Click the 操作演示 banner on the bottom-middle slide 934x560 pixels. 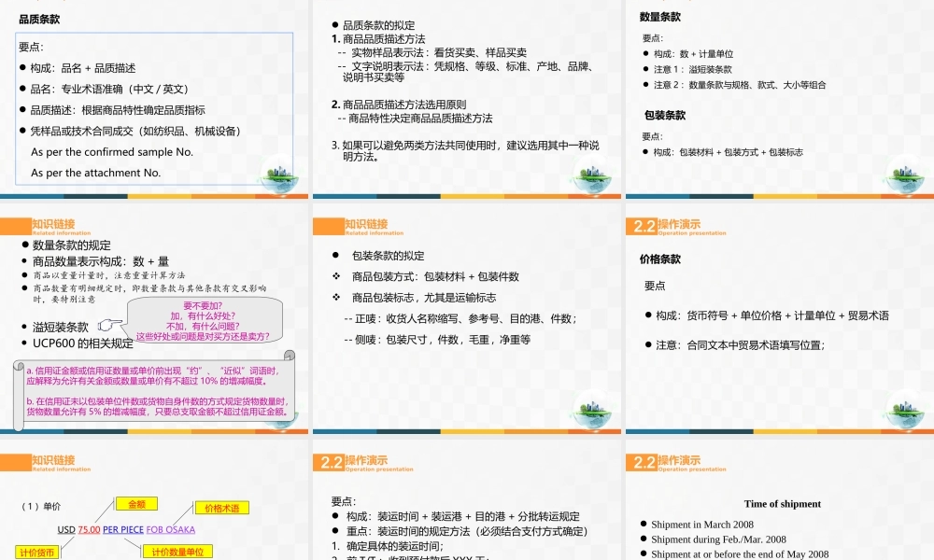pos(355,459)
